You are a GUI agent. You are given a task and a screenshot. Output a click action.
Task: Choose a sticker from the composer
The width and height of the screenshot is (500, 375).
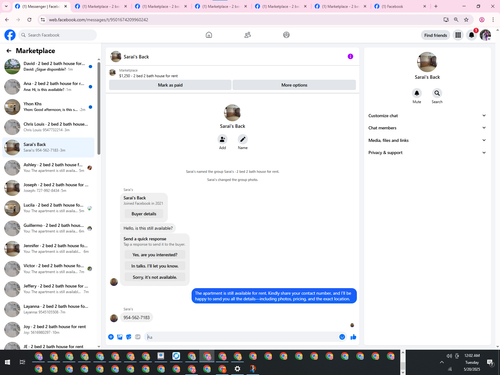coord(129,337)
